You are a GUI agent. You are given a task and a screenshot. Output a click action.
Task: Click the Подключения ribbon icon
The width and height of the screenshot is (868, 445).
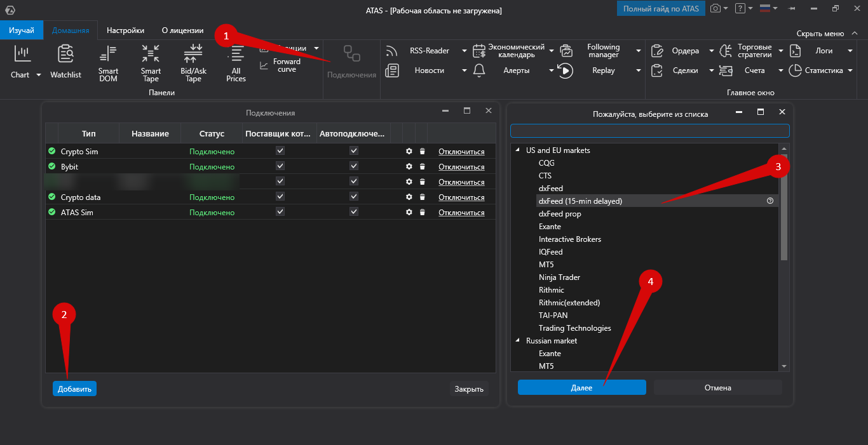point(351,53)
